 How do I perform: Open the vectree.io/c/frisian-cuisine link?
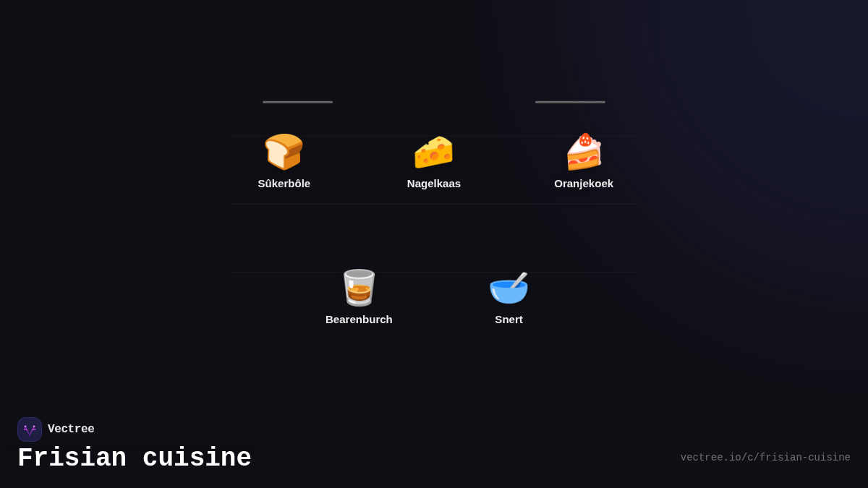point(765,457)
